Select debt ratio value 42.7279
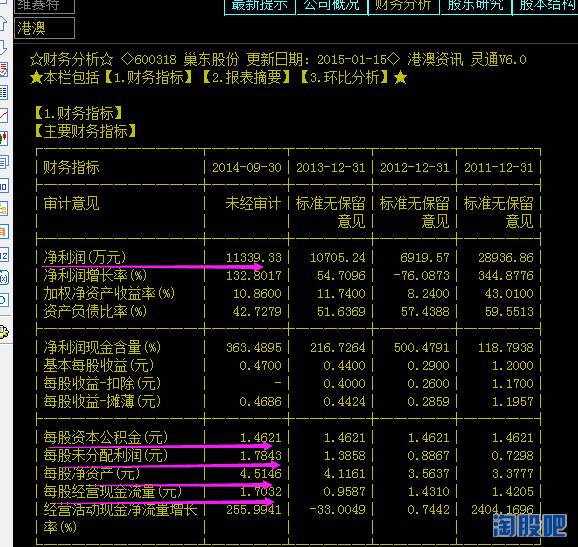 [257, 312]
